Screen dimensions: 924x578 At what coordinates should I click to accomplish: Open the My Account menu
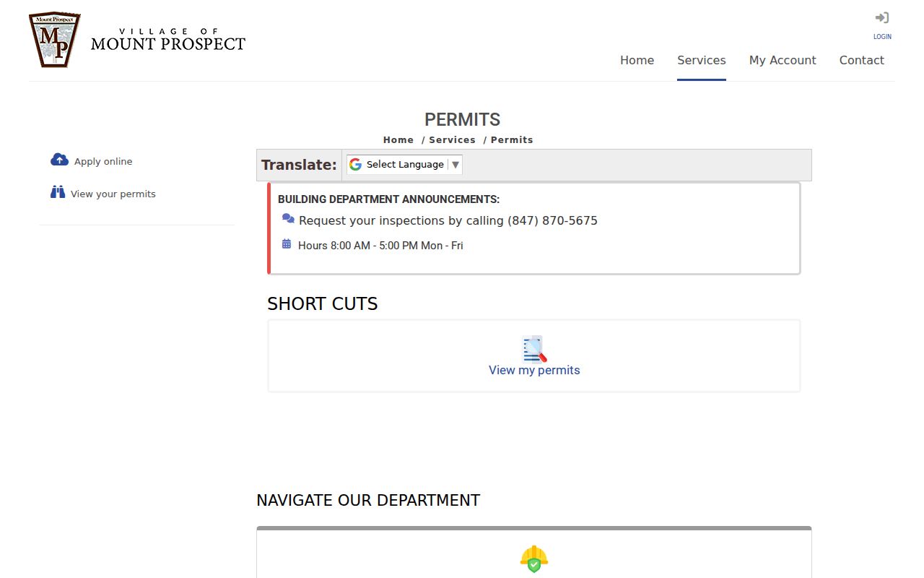point(783,61)
